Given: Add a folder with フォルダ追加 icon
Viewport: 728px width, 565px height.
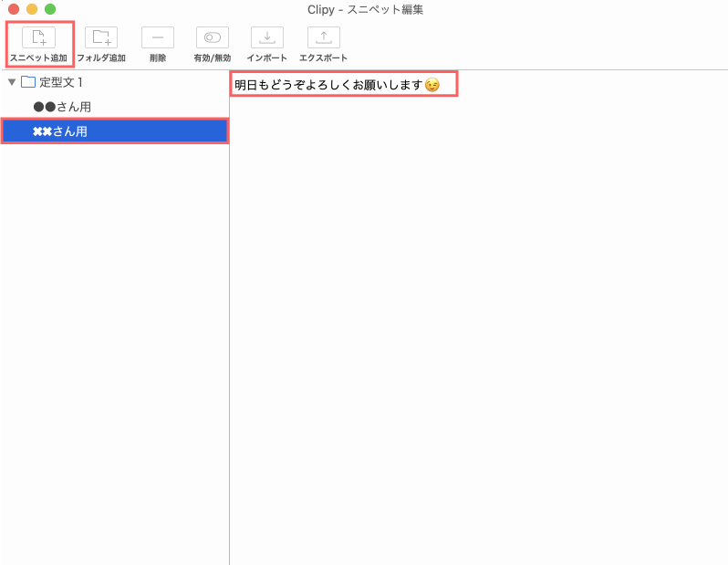Looking at the screenshot, I should click(x=101, y=37).
